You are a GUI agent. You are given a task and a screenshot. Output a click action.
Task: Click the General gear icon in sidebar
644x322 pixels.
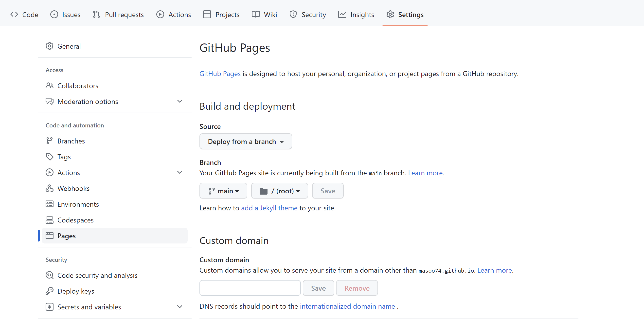tap(50, 46)
